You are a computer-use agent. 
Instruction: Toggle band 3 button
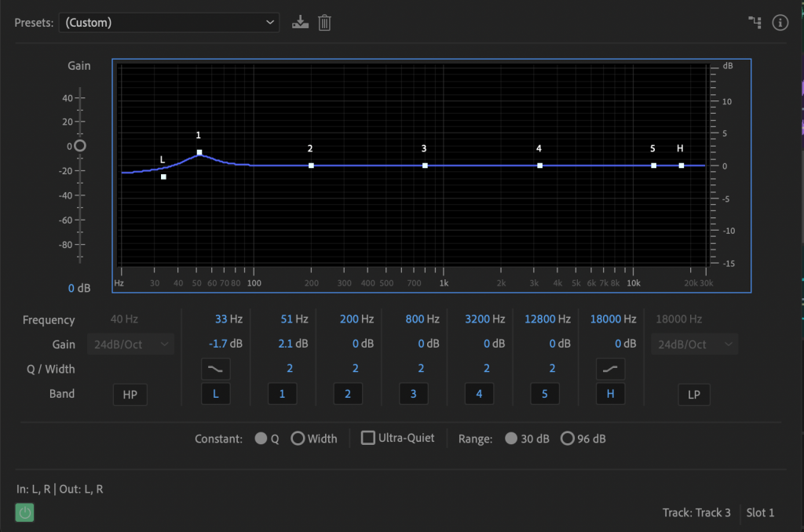coord(413,394)
